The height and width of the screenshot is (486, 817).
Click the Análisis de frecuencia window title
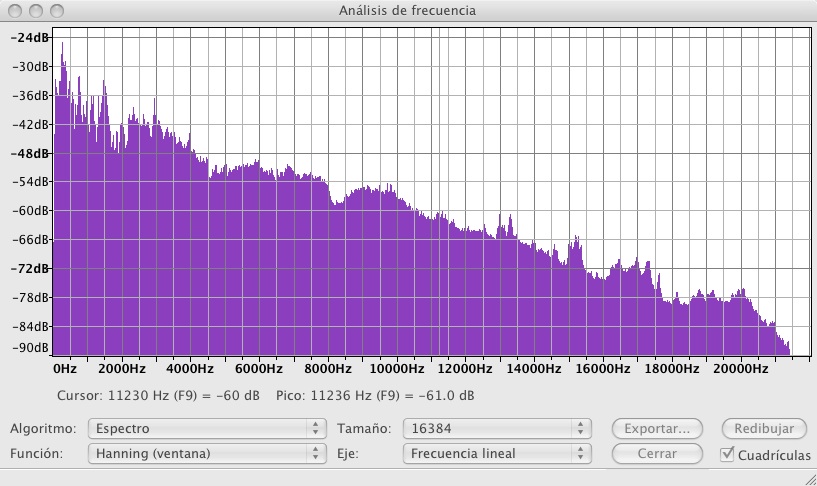pyautogui.click(x=407, y=10)
